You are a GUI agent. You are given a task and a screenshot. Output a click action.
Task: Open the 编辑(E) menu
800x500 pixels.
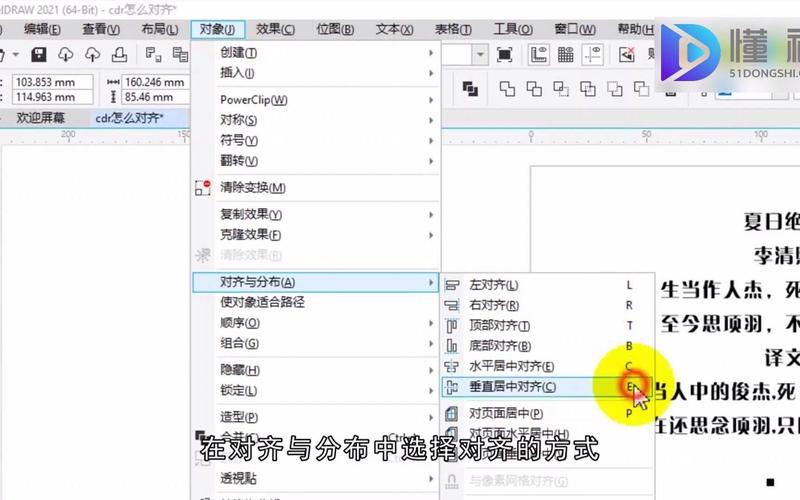tap(42, 29)
